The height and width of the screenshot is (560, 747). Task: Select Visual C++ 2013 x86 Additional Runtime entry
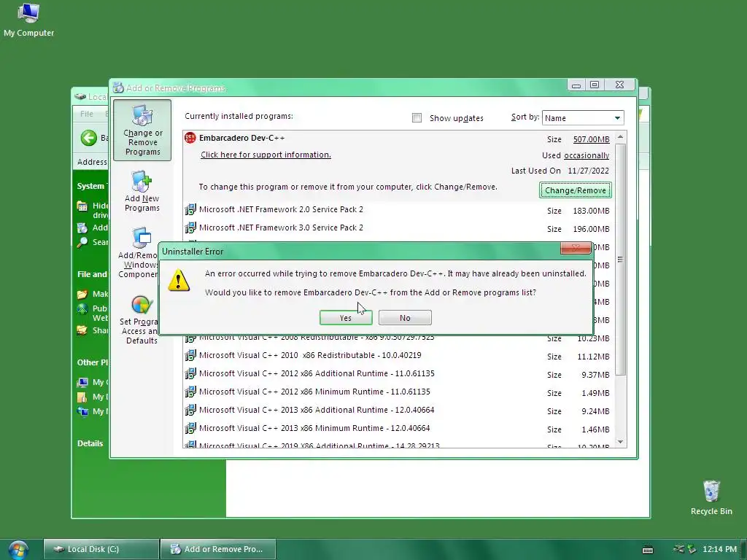399,410
